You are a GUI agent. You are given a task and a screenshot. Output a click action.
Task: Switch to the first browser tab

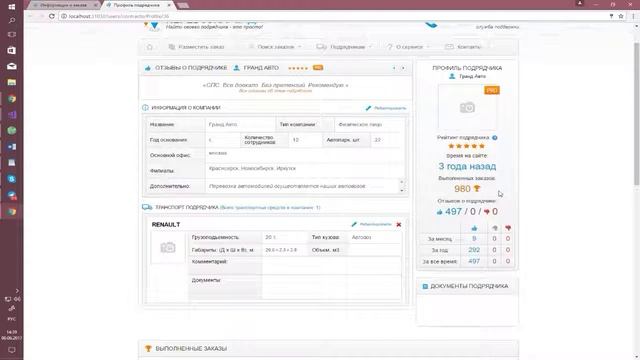coord(63,5)
